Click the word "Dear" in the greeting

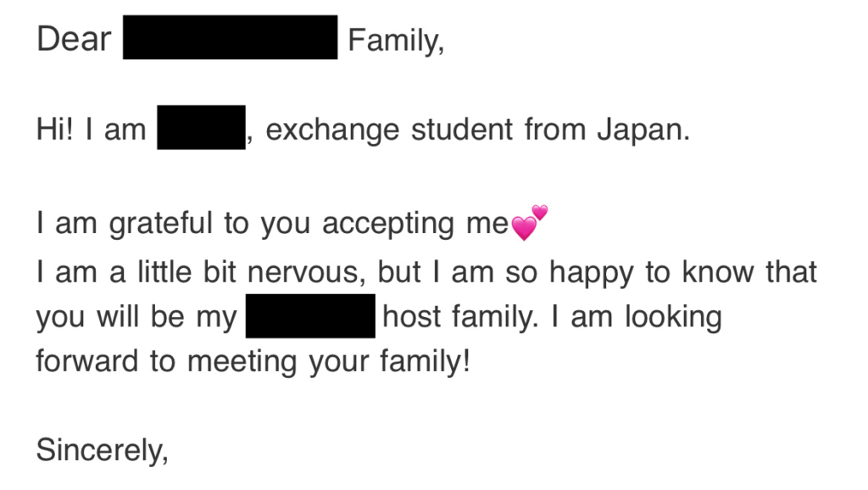point(74,39)
